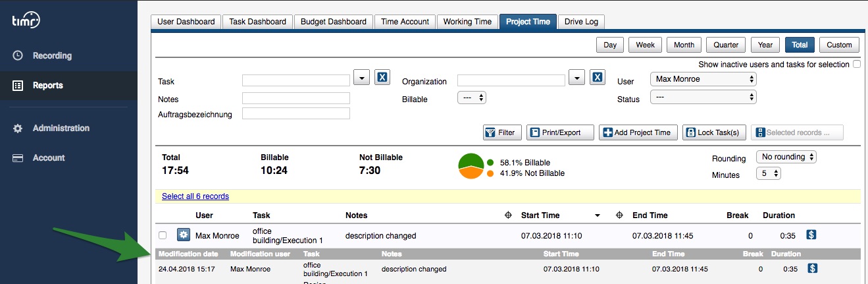The width and height of the screenshot is (868, 284).
Task: Click crosshair icon before End Time
Action: (619, 215)
